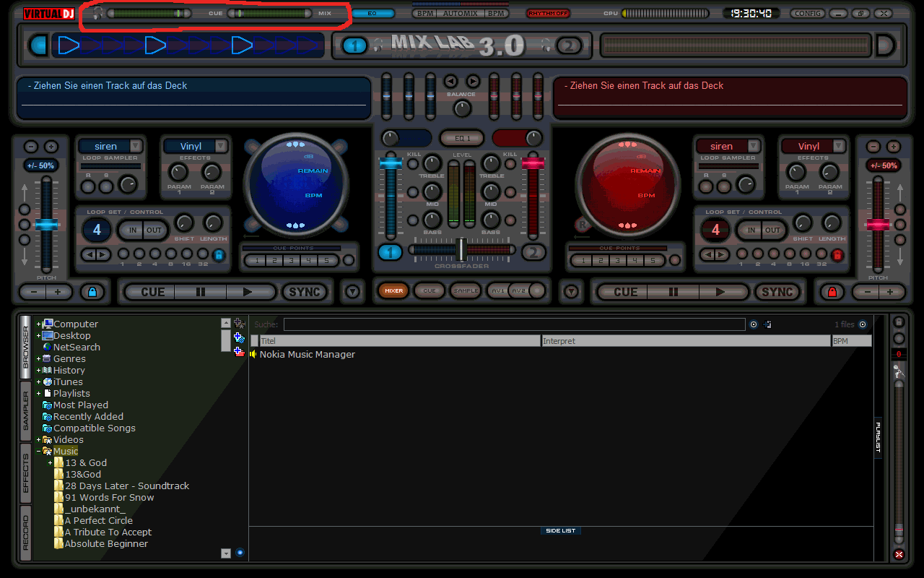Click the blue circle icon below the folder tree
924x578 pixels.
[240, 553]
